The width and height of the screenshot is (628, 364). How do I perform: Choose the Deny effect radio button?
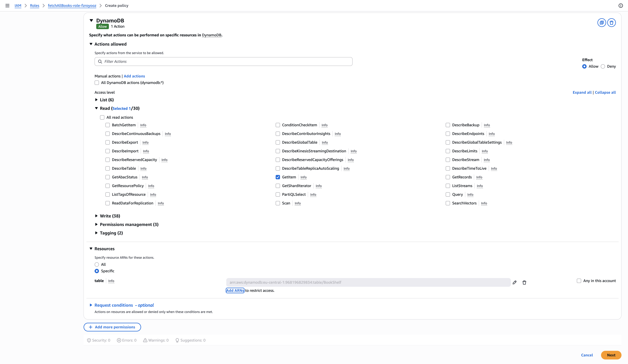coord(603,66)
